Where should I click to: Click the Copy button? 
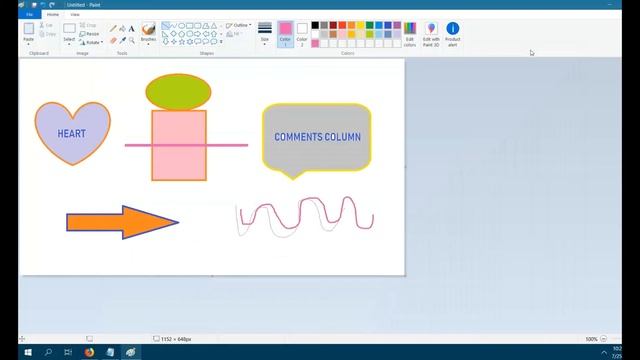(47, 34)
